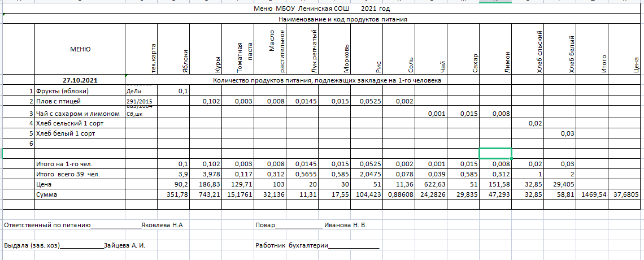Select the green-outlined active empty cell
The width and height of the screenshot is (644, 260).
495,153
